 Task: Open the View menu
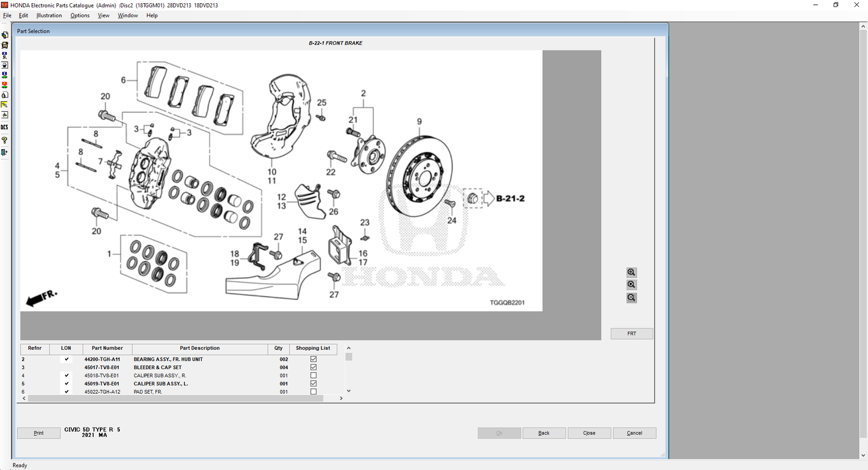tap(104, 16)
